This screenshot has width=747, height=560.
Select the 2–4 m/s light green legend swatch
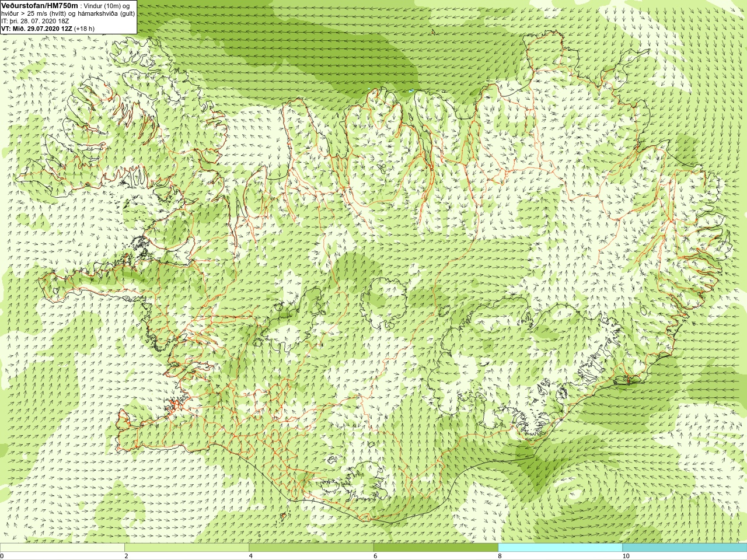[187, 548]
